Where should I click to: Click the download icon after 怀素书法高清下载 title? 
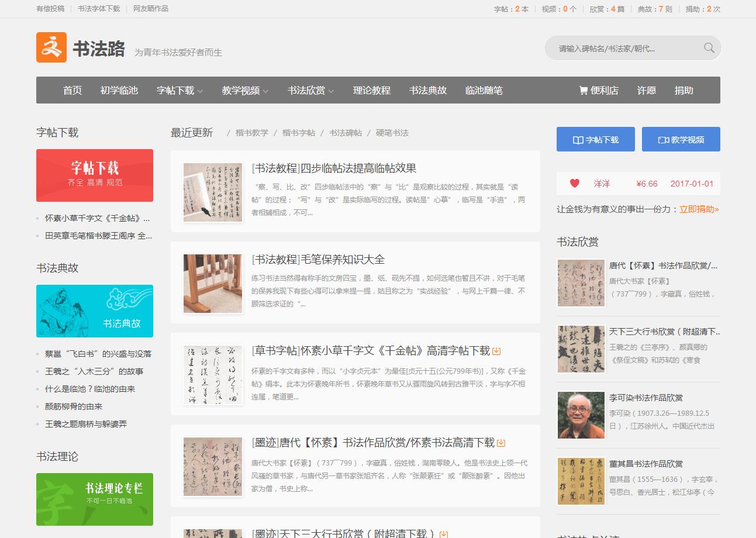501,443
